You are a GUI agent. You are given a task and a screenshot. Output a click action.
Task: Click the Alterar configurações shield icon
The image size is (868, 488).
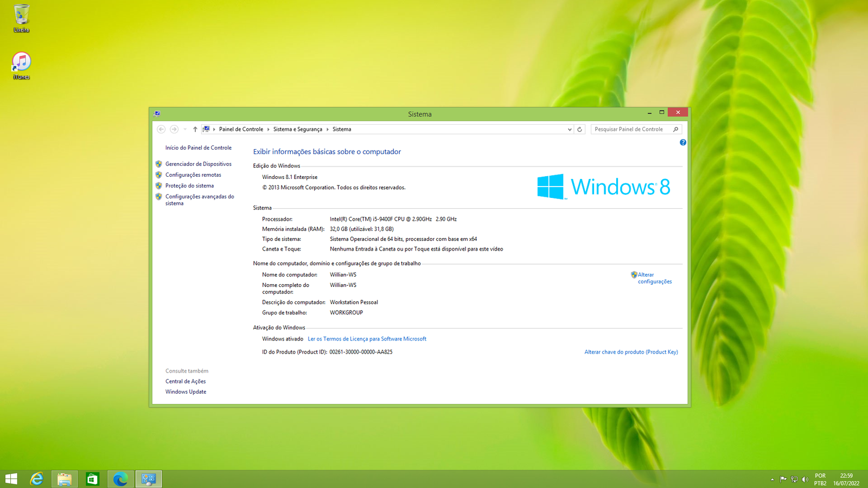point(633,274)
